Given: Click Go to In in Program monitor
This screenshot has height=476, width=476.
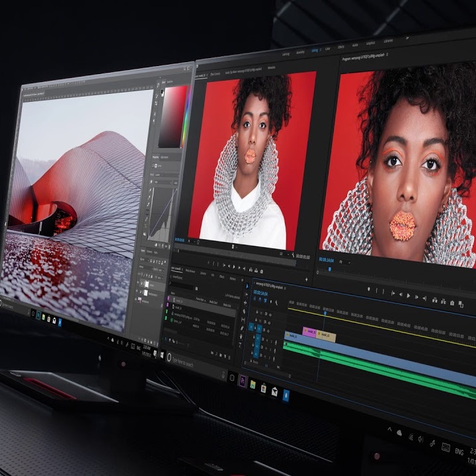Looking at the screenshot, I should click(x=393, y=294).
